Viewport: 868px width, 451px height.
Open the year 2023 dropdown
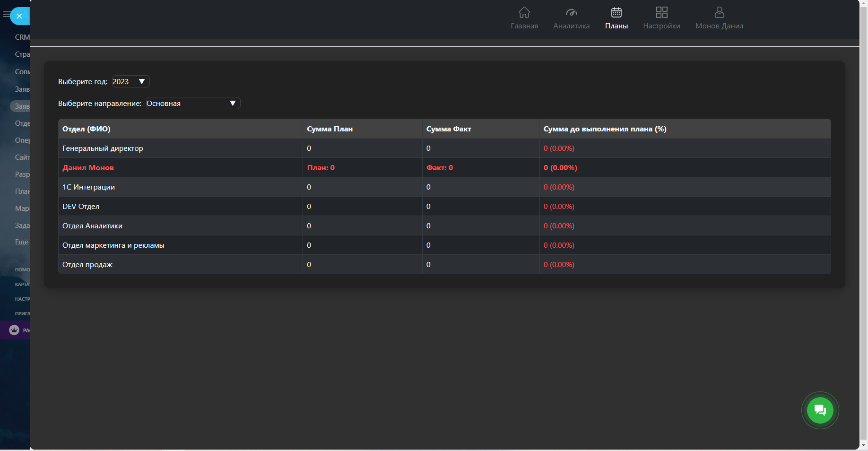point(130,81)
